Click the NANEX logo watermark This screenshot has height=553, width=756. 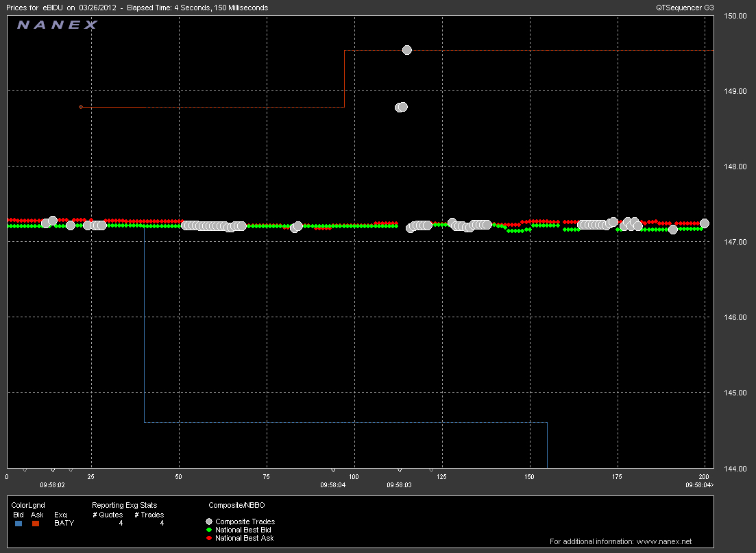[x=58, y=25]
